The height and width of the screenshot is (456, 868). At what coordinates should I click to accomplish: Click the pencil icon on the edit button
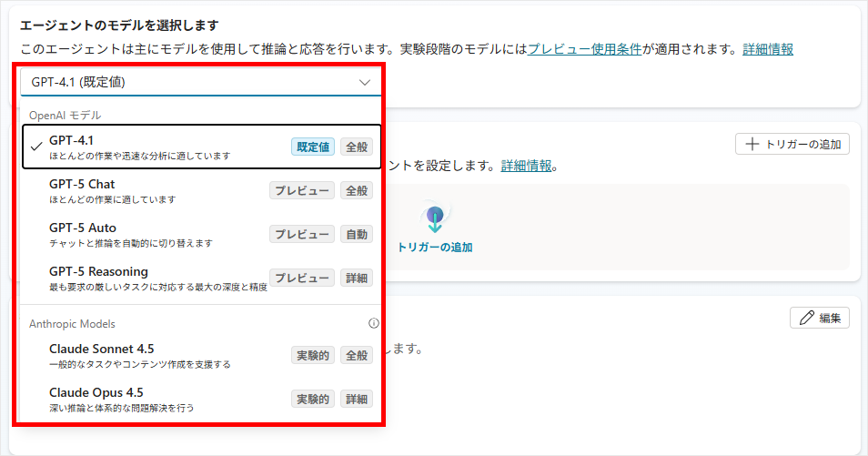click(805, 318)
